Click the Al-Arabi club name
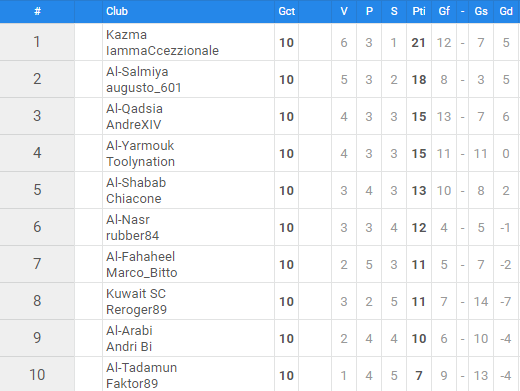Viewport: 520px width, 391px height. [x=129, y=331]
